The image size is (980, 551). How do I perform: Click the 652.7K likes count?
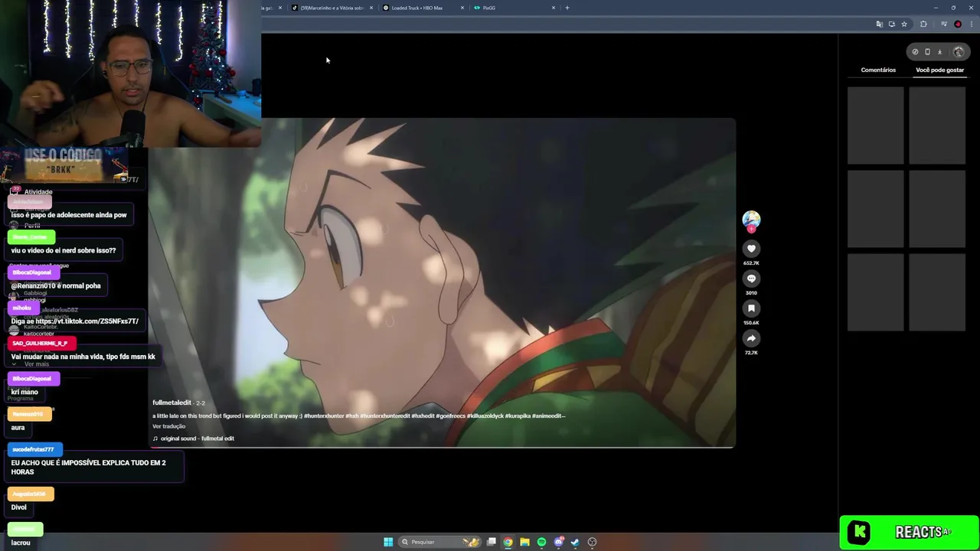pos(751,263)
